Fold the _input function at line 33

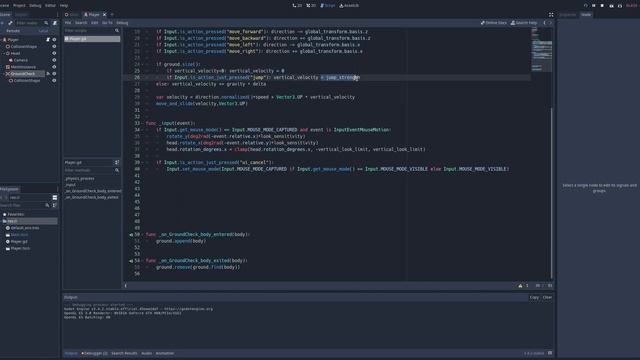pyautogui.click(x=142, y=123)
